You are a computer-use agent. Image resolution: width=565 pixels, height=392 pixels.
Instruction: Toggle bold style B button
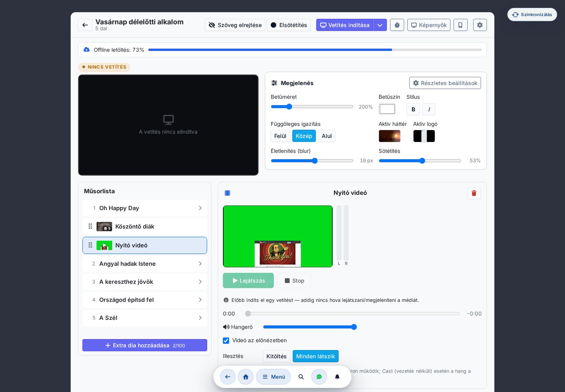[x=413, y=109]
